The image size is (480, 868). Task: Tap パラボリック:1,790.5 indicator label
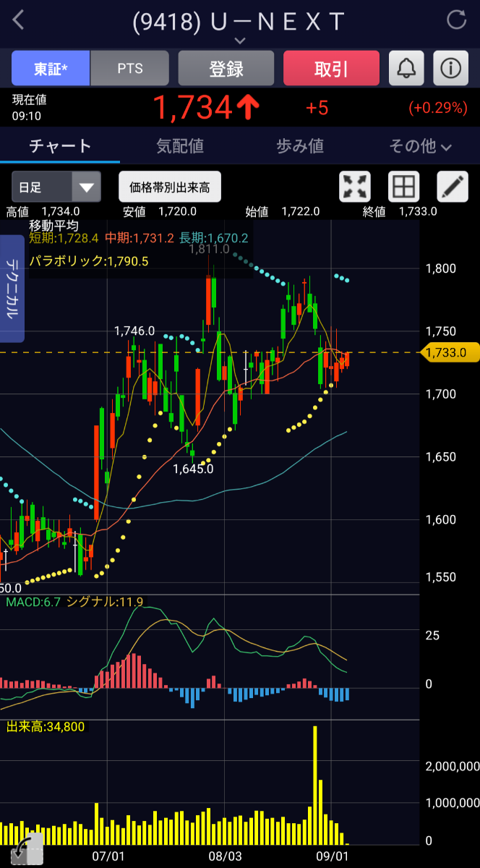pos(89,261)
